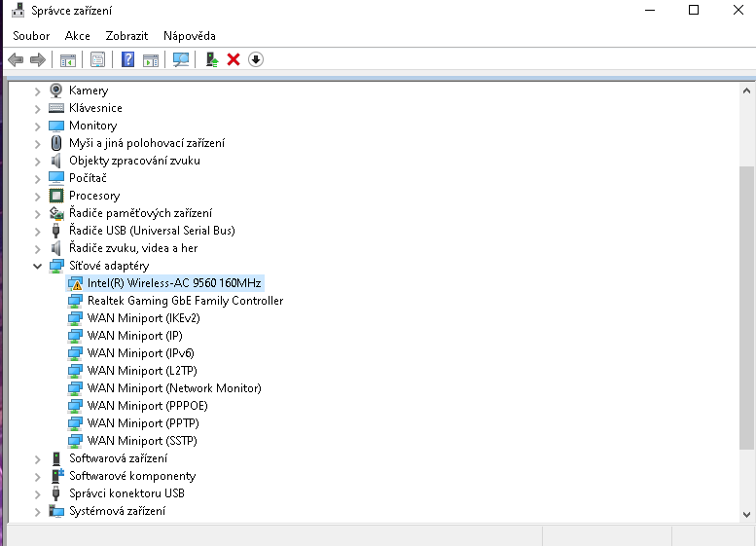Select the Objekty zpracování zvuku label
The image size is (756, 546).
pos(134,161)
